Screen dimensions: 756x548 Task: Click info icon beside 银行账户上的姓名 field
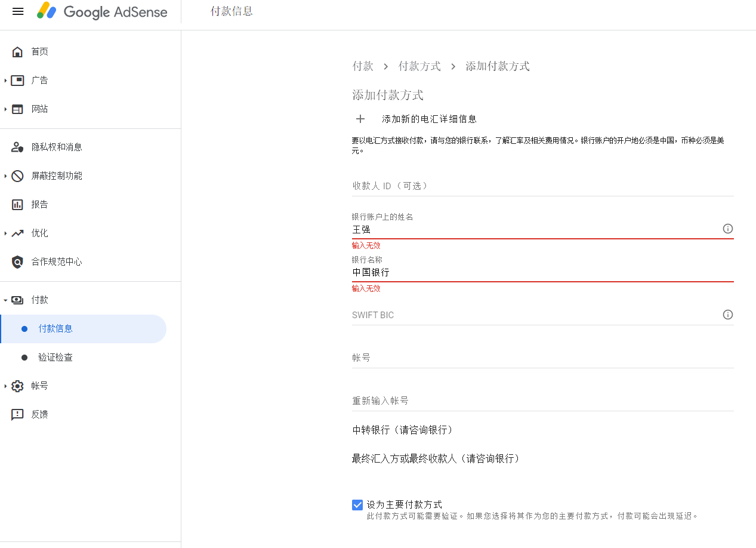pyautogui.click(x=727, y=229)
